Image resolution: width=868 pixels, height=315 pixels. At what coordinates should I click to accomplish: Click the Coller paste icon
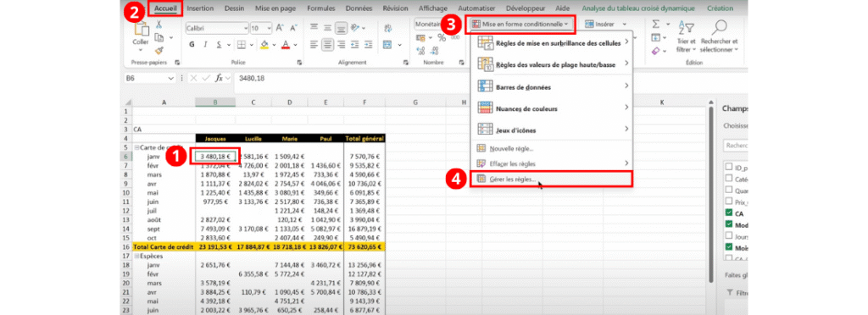pyautogui.click(x=141, y=30)
